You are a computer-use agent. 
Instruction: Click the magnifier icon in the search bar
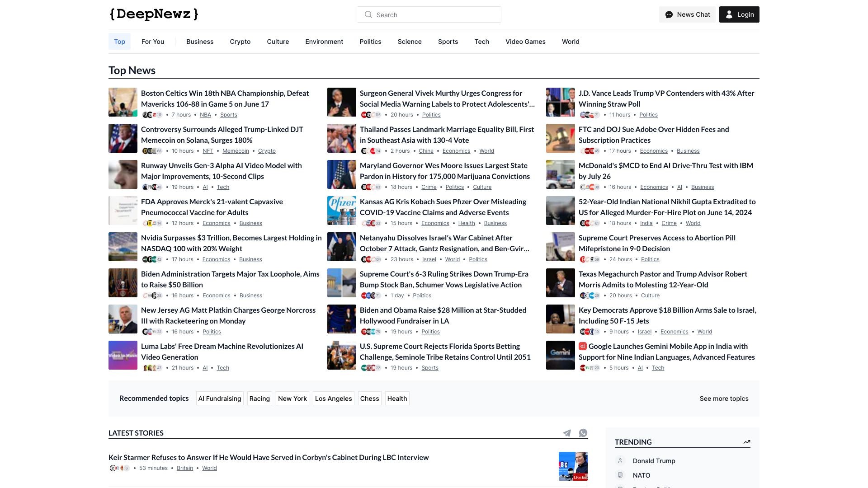pyautogui.click(x=368, y=14)
